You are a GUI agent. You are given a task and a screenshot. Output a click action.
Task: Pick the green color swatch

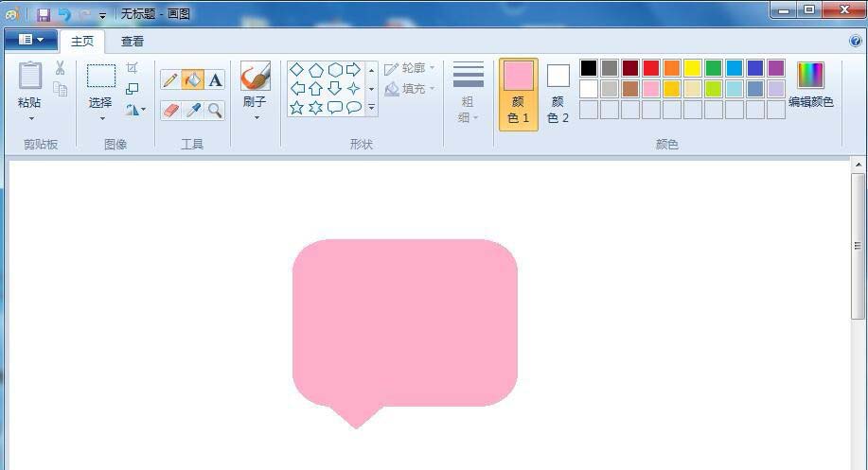coord(714,68)
